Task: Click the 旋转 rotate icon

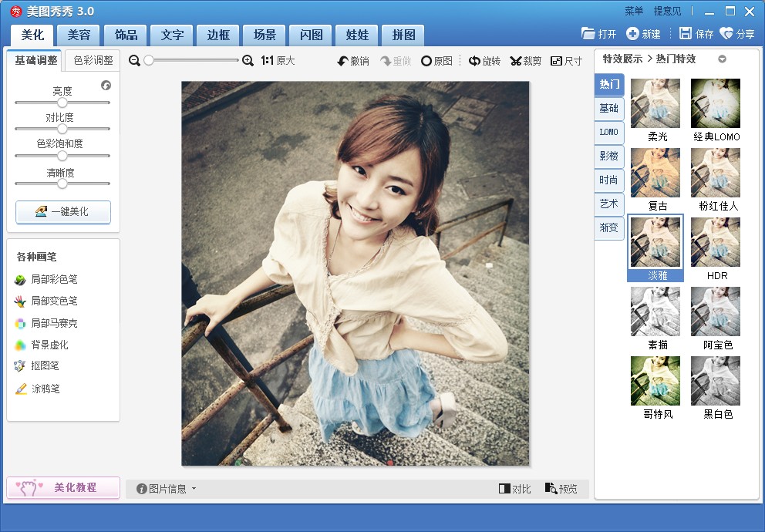Action: pyautogui.click(x=474, y=61)
